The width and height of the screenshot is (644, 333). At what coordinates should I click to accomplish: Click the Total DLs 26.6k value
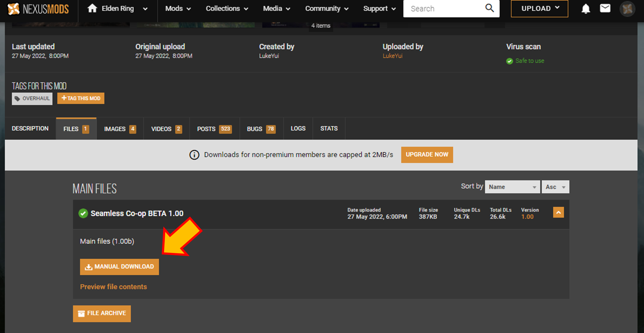498,217
